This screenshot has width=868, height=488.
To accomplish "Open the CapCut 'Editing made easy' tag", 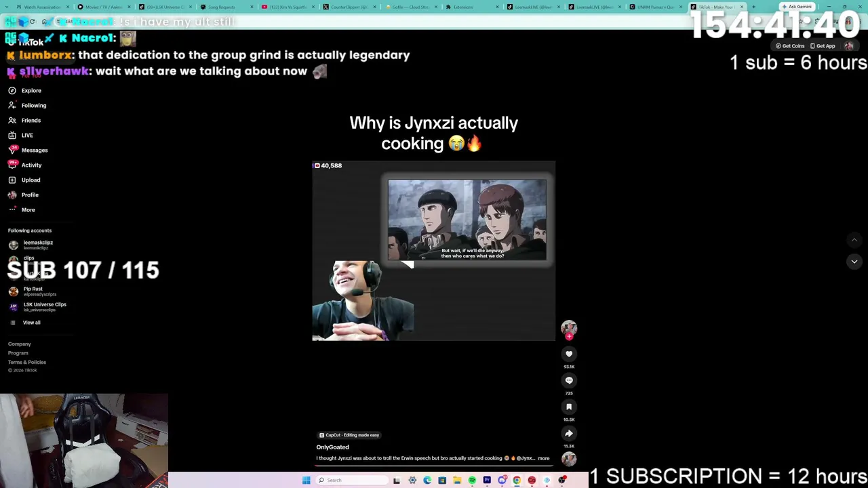I will pyautogui.click(x=349, y=435).
